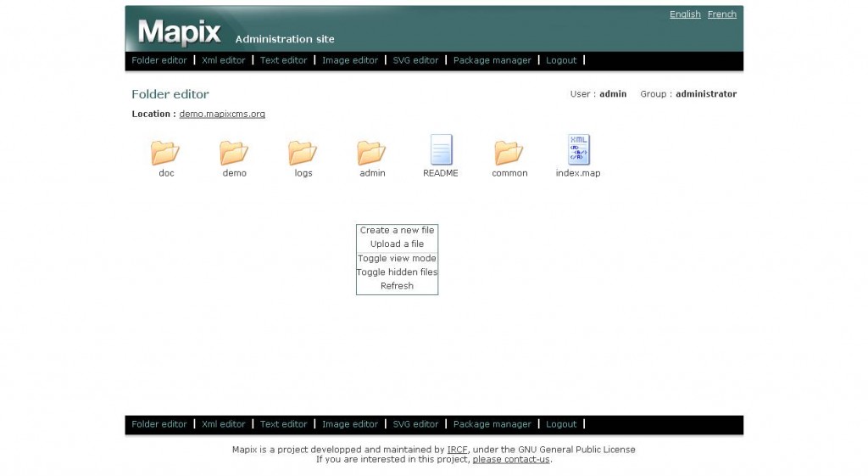Choose Create a new file
Viewport: 868px width, 476px height.
397,230
